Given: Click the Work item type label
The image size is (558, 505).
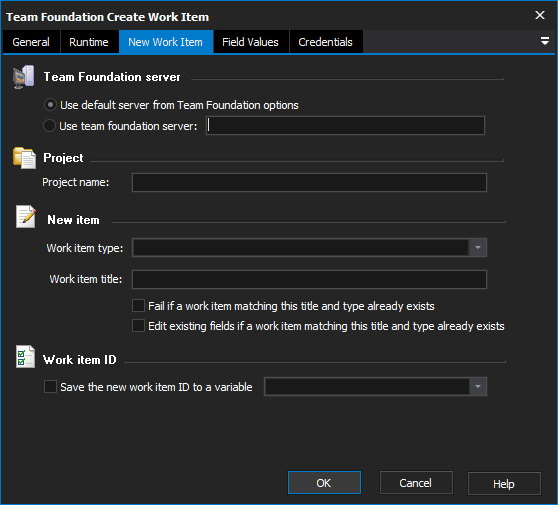Looking at the screenshot, I should [85, 248].
